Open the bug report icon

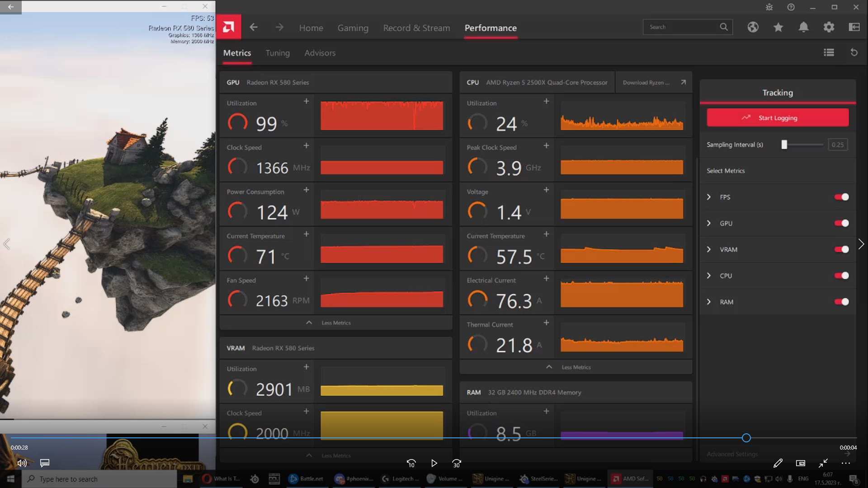click(769, 7)
